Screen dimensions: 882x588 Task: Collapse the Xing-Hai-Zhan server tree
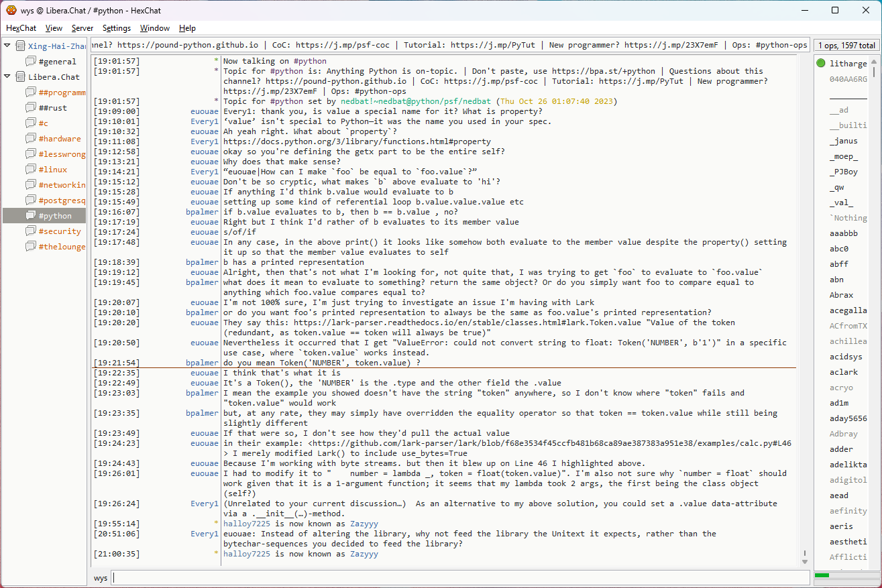[7, 46]
